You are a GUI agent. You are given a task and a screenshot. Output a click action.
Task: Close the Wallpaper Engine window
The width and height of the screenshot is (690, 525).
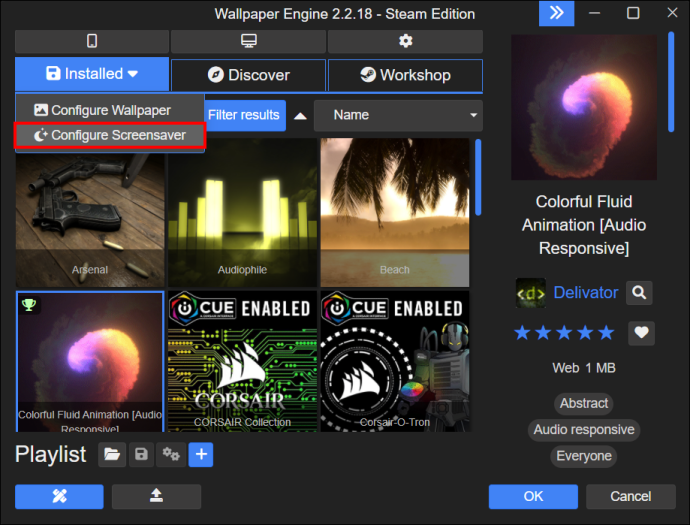click(672, 13)
